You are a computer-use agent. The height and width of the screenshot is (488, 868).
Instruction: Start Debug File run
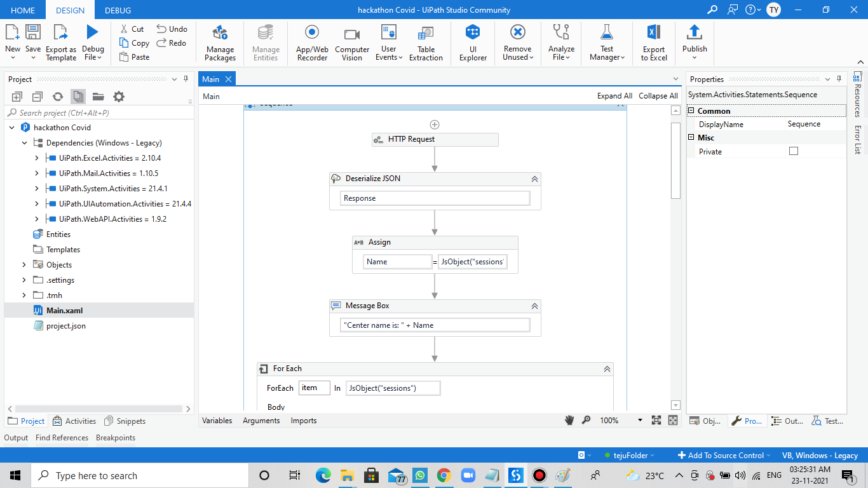pos(93,43)
